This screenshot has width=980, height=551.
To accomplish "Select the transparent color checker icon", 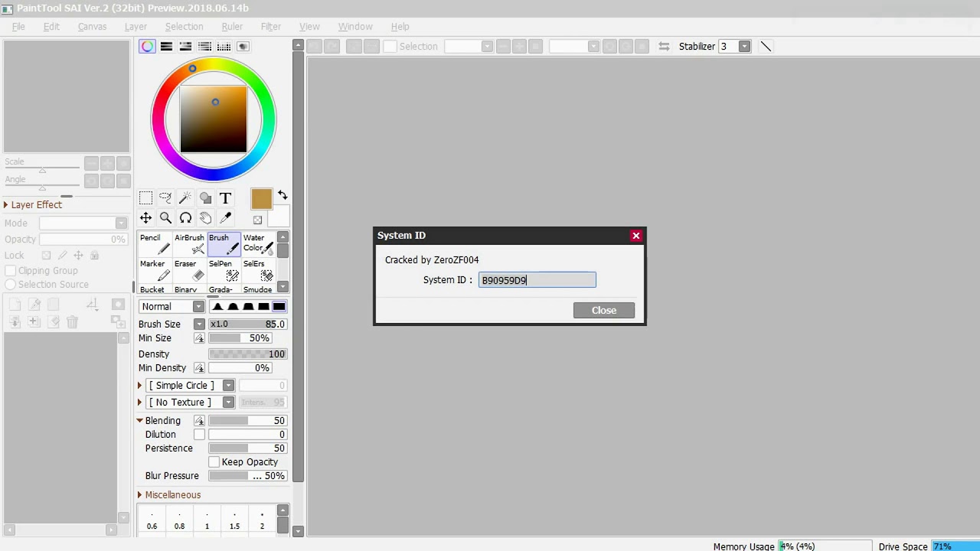I will coord(257,220).
